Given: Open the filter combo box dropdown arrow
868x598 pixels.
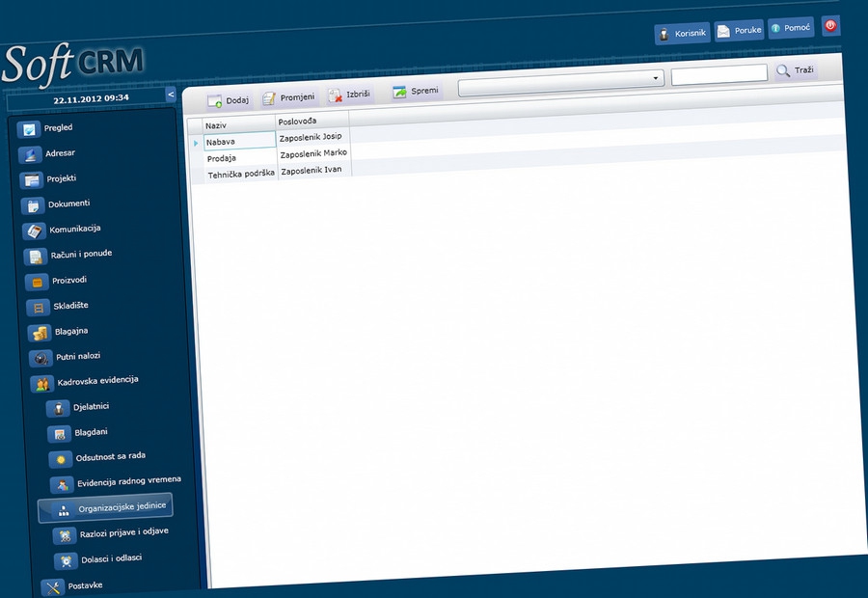Looking at the screenshot, I should point(656,78).
